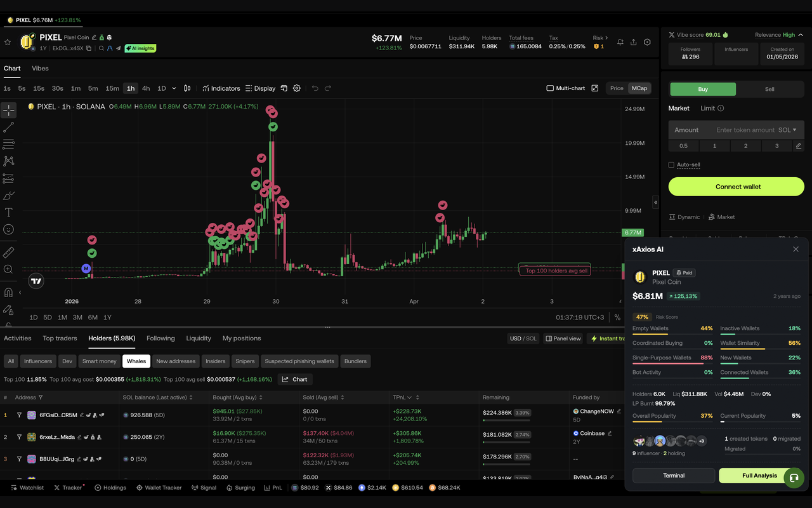Choose the 0.5 SOL preset amount
Viewport: 812px width, 508px height.
click(683, 145)
